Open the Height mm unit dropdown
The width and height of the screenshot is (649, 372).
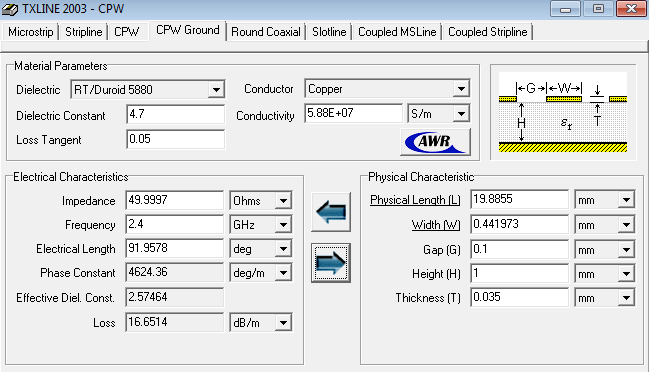(x=626, y=274)
